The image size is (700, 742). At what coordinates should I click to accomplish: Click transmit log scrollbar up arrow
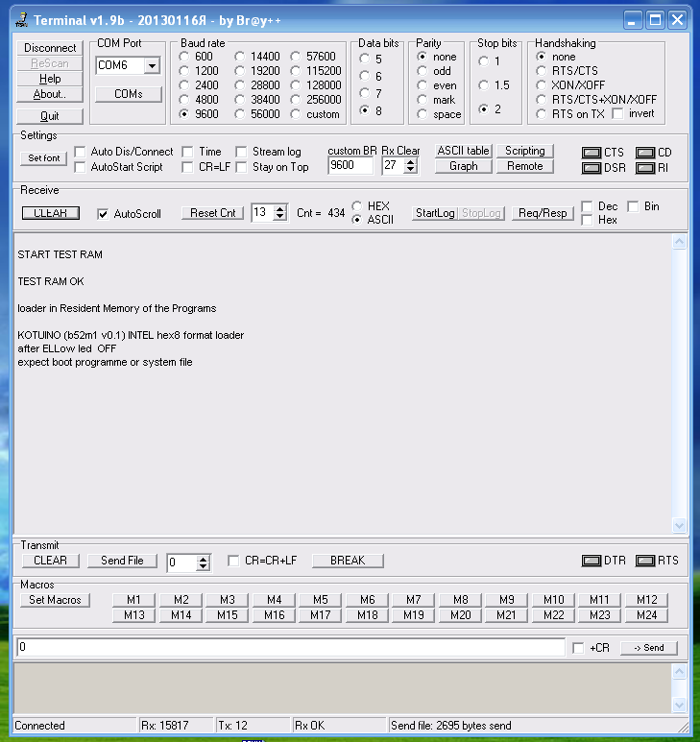point(679,672)
